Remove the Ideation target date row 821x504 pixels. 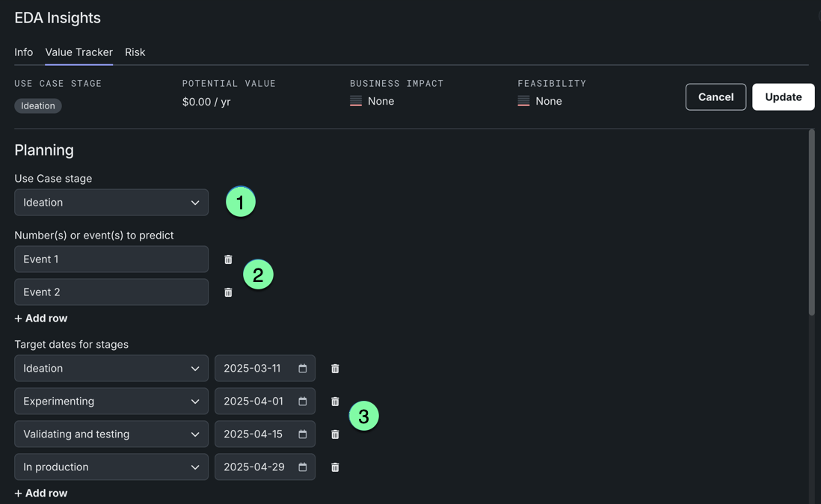click(x=335, y=369)
